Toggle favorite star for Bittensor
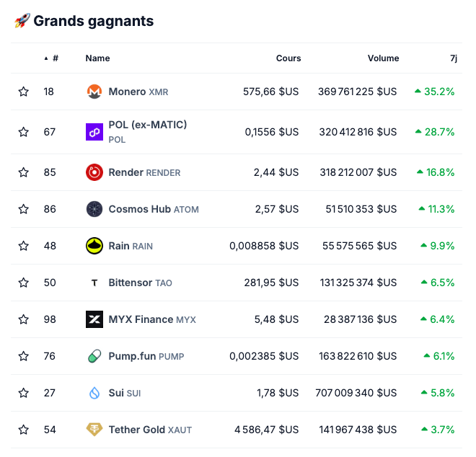This screenshot has width=476, height=457. click(24, 283)
